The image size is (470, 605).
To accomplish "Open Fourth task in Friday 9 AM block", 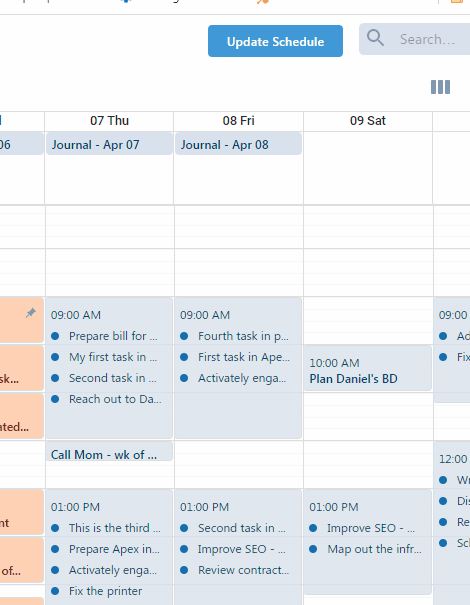I will point(243,336).
